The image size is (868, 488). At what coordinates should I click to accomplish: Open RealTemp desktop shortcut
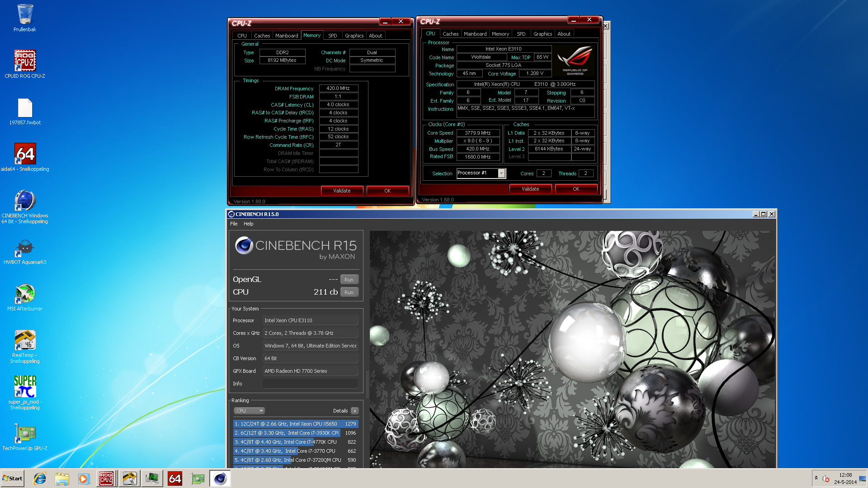point(25,347)
